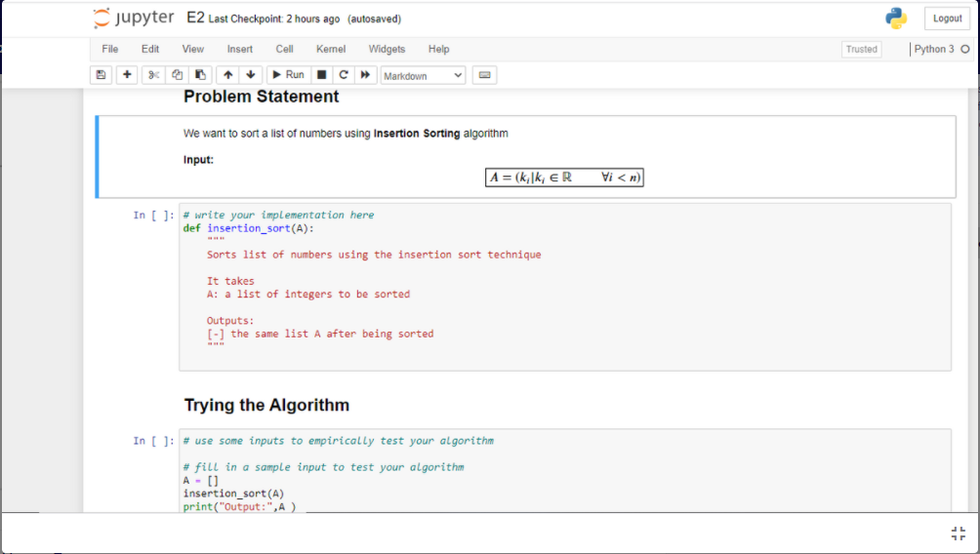Click the Logout button
Screen dimensions: 980x554
coord(948,19)
